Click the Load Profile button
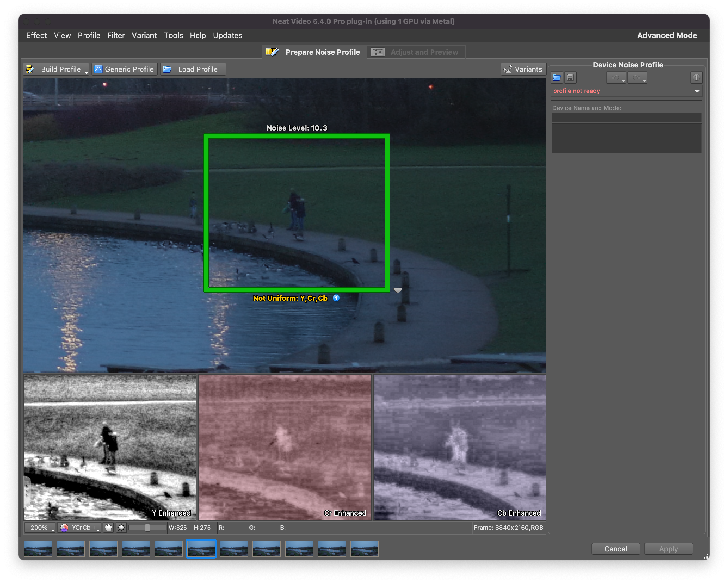Image resolution: width=728 pixels, height=583 pixels. click(x=193, y=69)
